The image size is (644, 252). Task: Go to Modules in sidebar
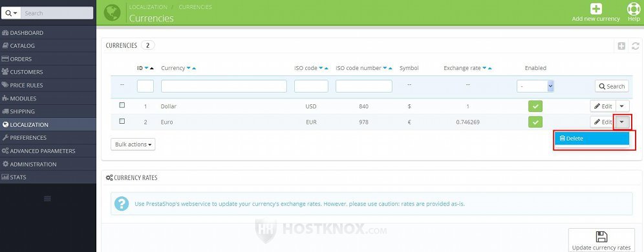click(48, 98)
